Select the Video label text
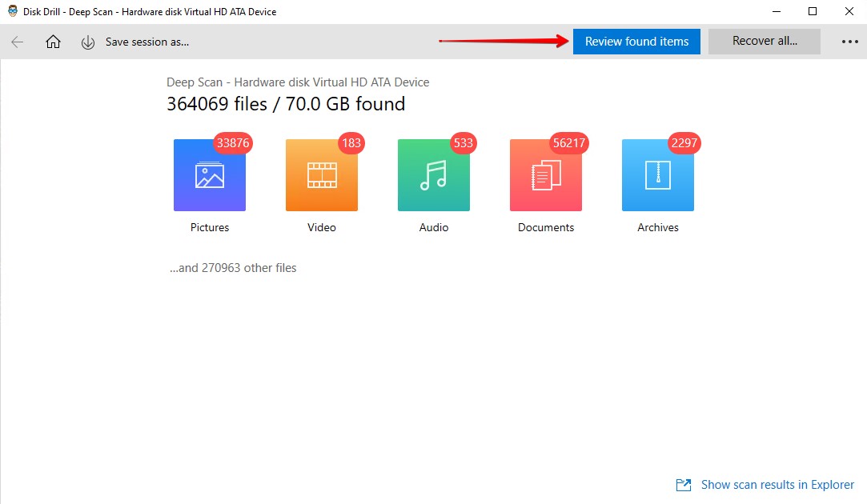The image size is (867, 504). [322, 227]
